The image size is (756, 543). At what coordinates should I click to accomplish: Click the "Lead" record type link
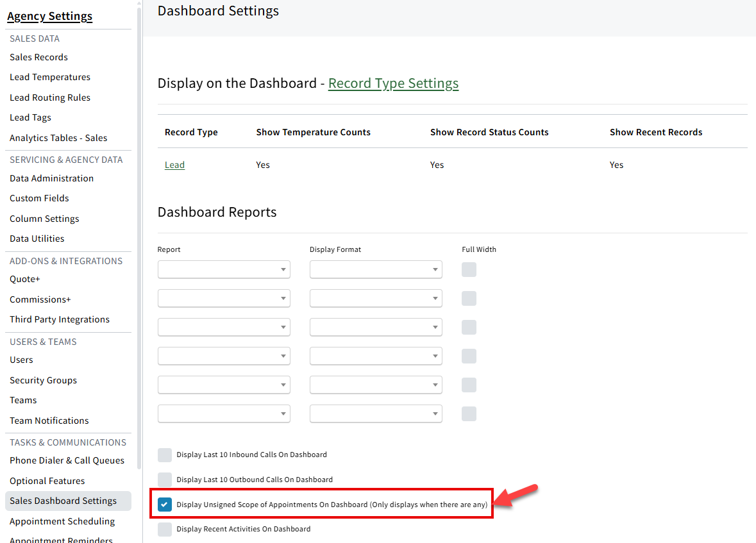point(174,165)
